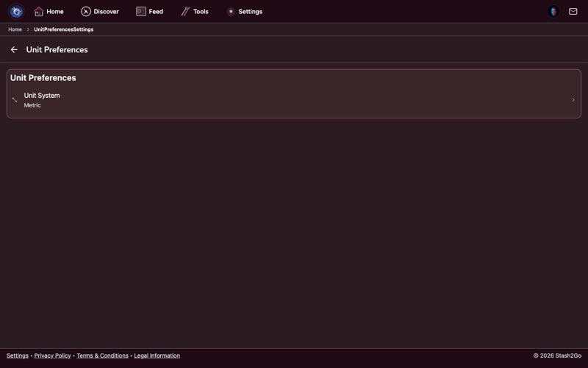Click the Home breadcrumb link

coord(15,29)
